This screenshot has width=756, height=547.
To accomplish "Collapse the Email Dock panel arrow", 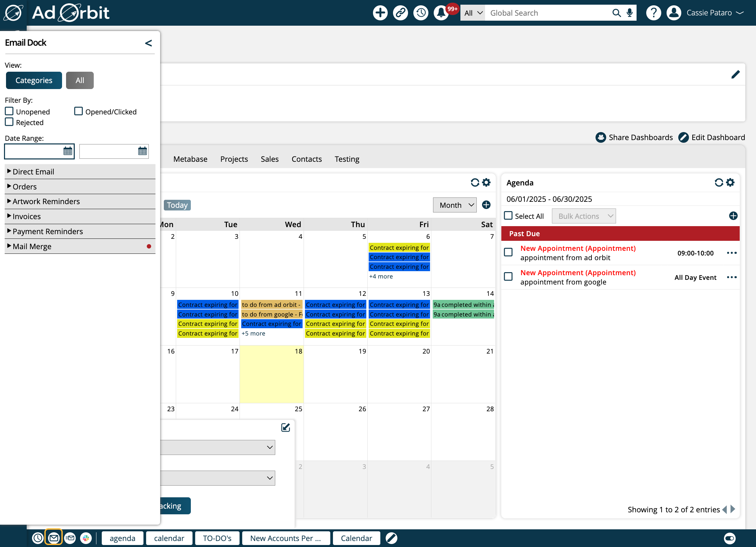I will coord(148,43).
